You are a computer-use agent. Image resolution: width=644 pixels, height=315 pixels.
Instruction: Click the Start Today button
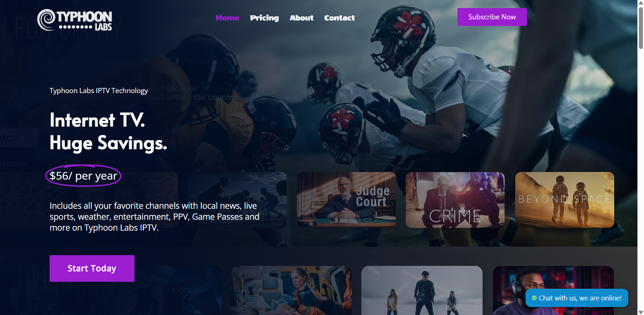point(92,268)
